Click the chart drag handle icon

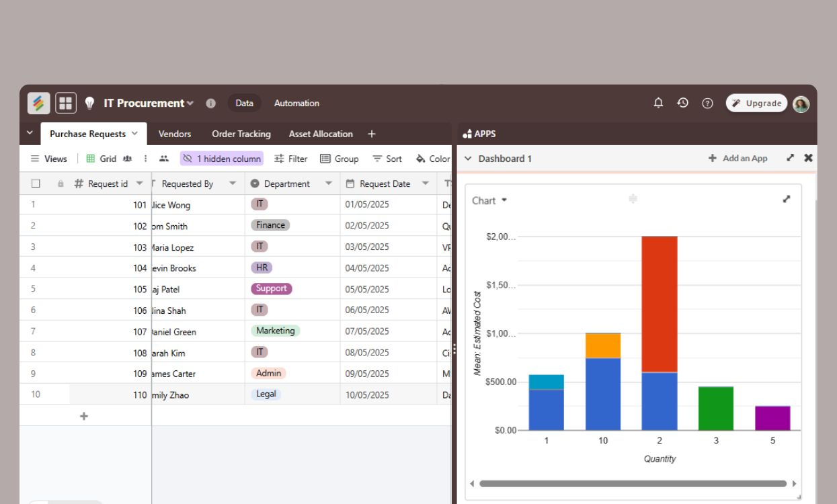633,199
